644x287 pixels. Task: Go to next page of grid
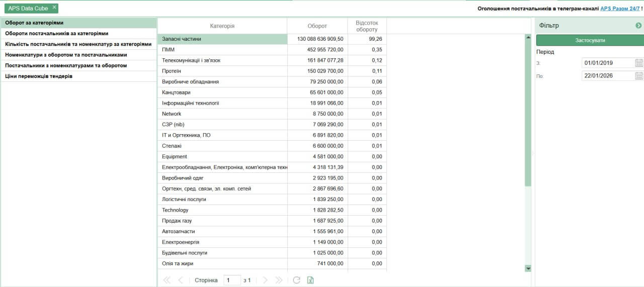click(x=265, y=280)
